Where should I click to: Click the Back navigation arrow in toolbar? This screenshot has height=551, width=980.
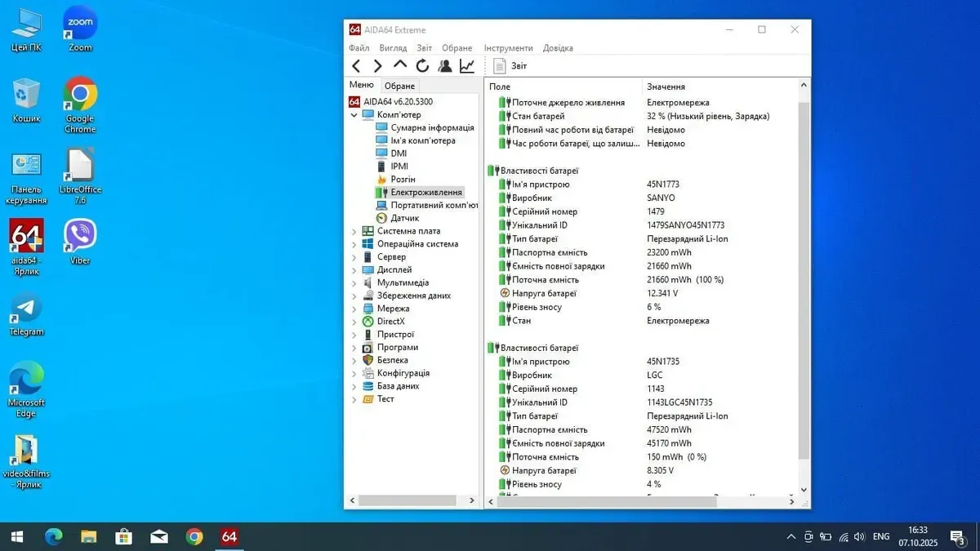[x=356, y=66]
